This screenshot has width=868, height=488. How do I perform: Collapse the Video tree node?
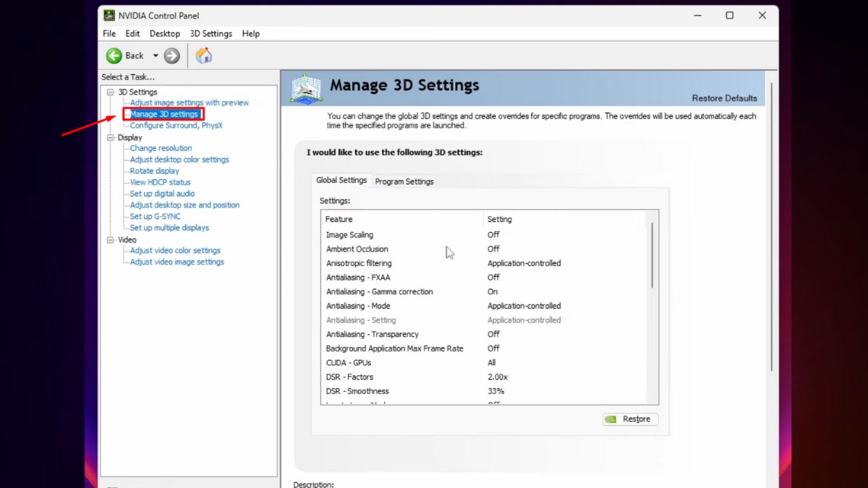111,239
